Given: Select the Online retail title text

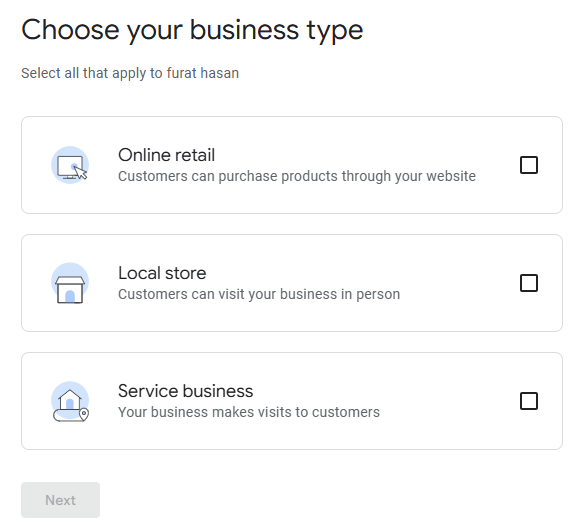Looking at the screenshot, I should 166,155.
